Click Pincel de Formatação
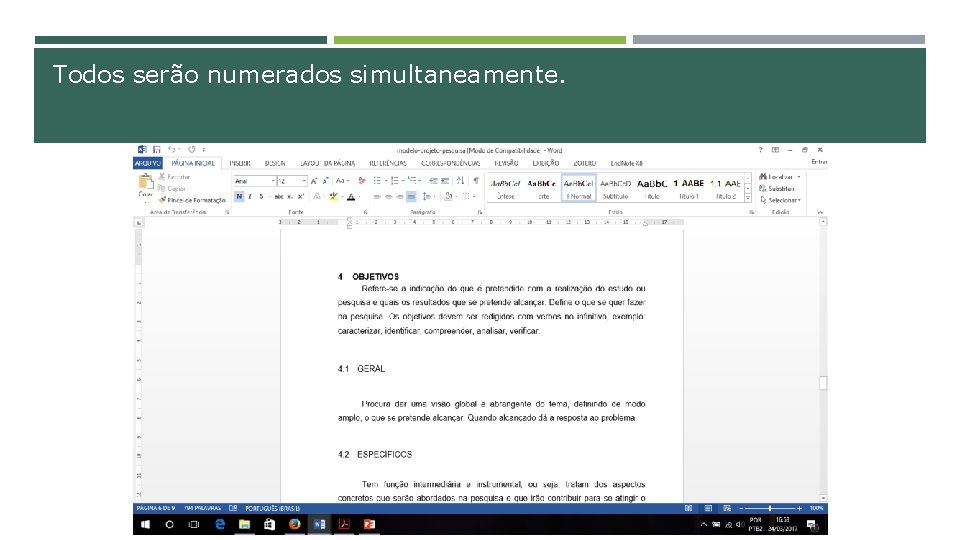Screen dimensions: 960x540 pos(192,200)
